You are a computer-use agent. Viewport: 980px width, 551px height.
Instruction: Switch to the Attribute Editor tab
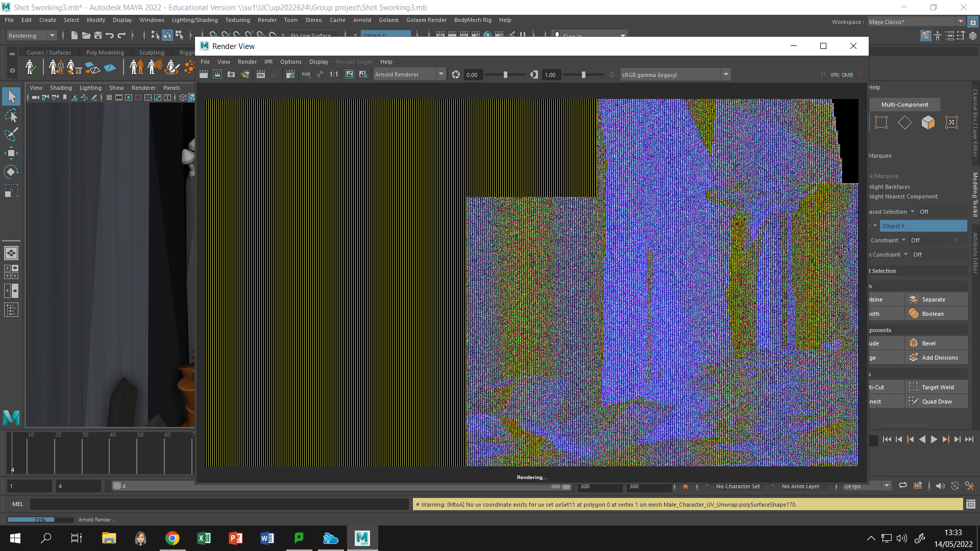974,250
